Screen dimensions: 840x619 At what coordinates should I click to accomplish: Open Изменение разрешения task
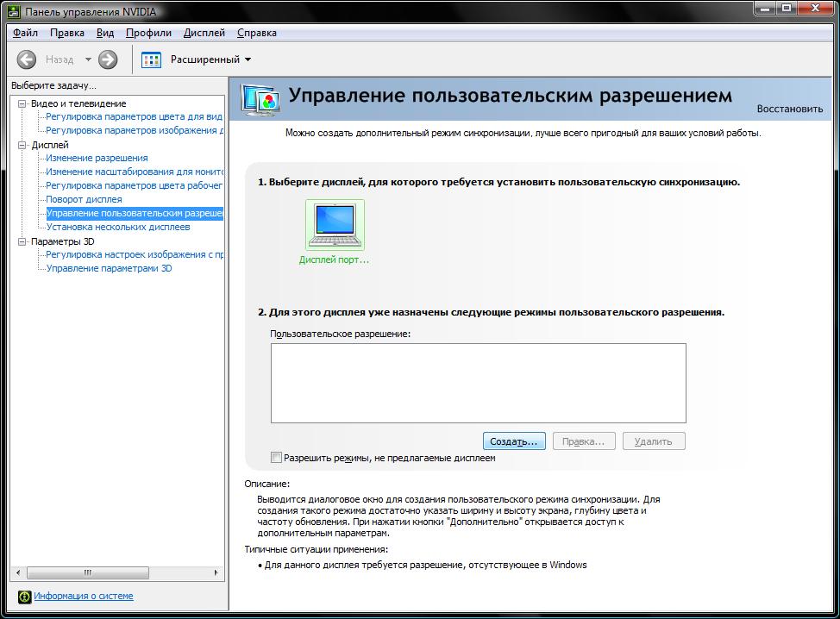click(x=97, y=158)
